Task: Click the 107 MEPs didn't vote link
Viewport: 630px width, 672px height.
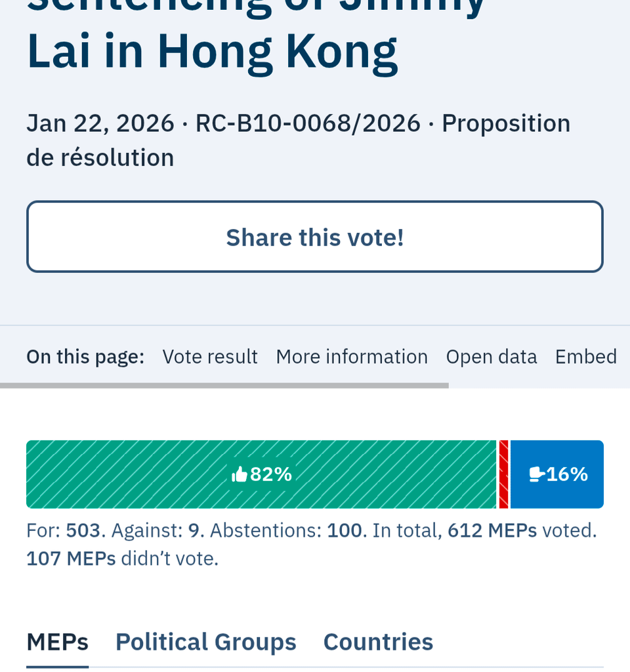Action: click(70, 558)
